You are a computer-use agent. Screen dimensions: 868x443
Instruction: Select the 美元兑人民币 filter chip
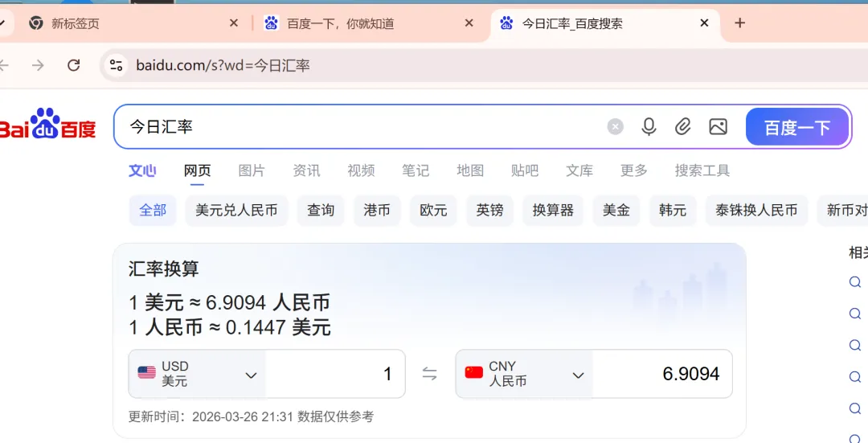click(x=236, y=211)
